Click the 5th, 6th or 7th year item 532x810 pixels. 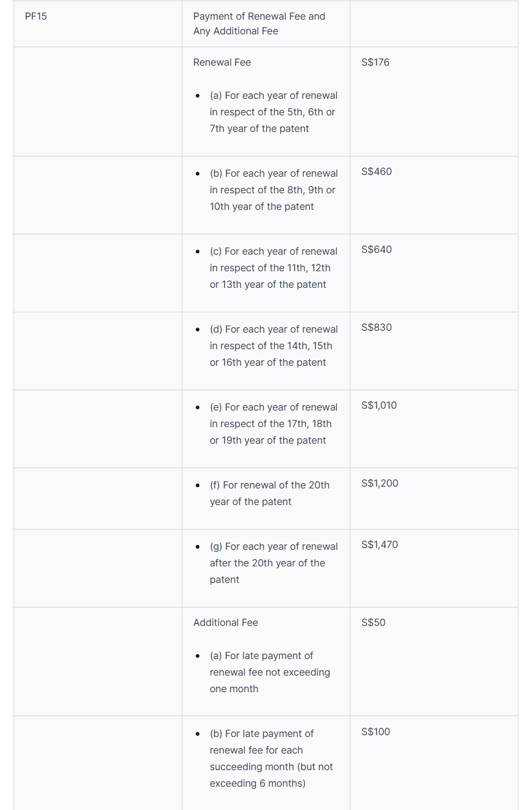[x=273, y=112]
